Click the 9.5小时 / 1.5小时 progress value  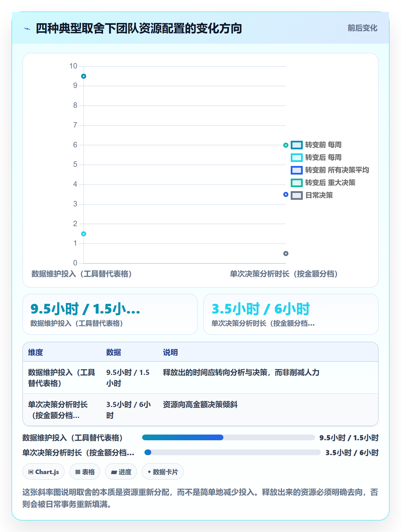point(349,438)
